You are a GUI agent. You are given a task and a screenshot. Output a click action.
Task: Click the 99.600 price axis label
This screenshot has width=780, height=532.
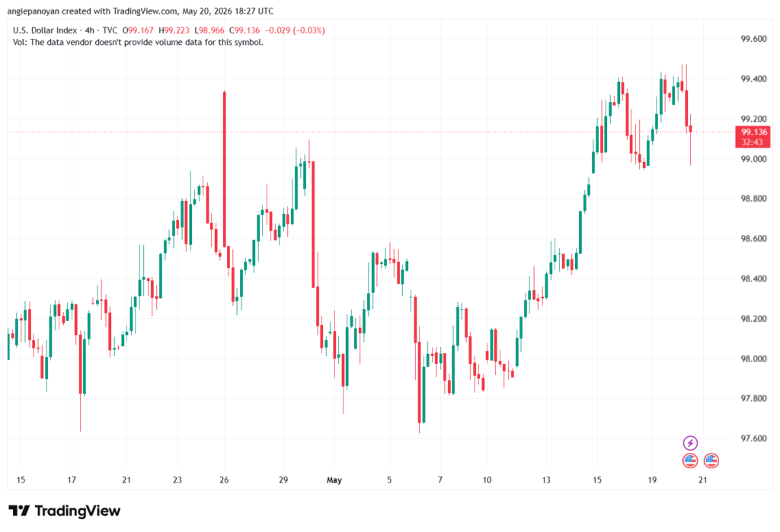click(753, 39)
